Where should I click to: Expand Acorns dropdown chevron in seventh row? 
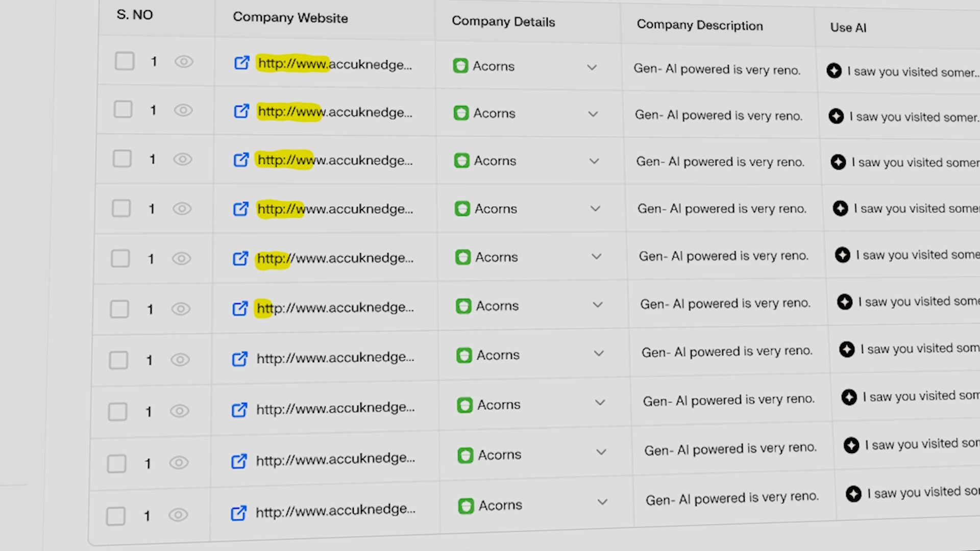pos(599,353)
